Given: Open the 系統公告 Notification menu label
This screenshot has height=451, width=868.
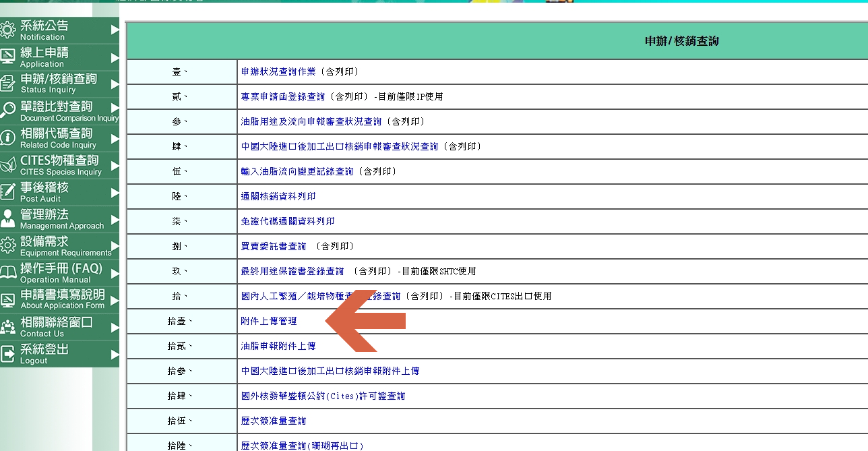Looking at the screenshot, I should 44,30.
